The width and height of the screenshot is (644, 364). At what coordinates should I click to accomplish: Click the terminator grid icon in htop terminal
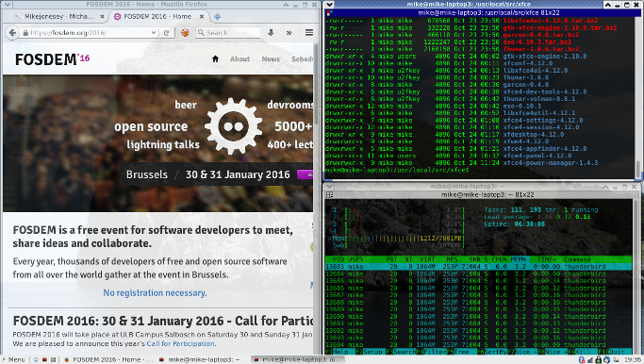point(329,195)
